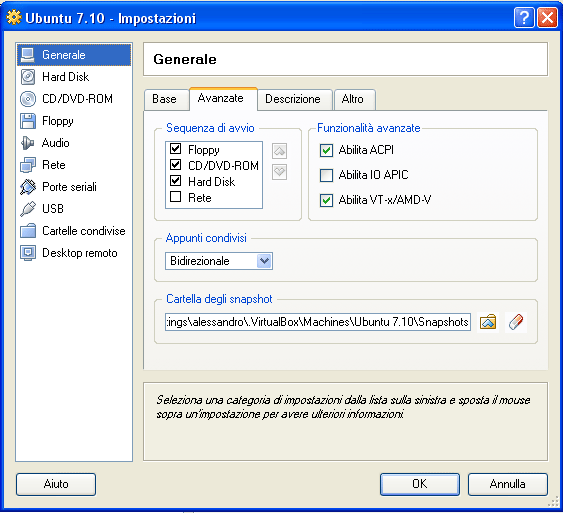Select the Avanzate tab
This screenshot has width=563, height=513.
point(223,98)
